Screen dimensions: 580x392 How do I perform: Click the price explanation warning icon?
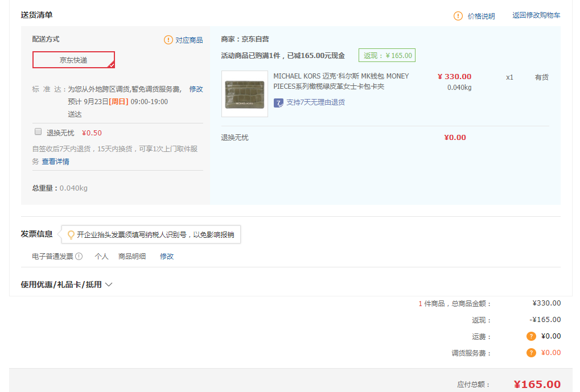tap(458, 16)
